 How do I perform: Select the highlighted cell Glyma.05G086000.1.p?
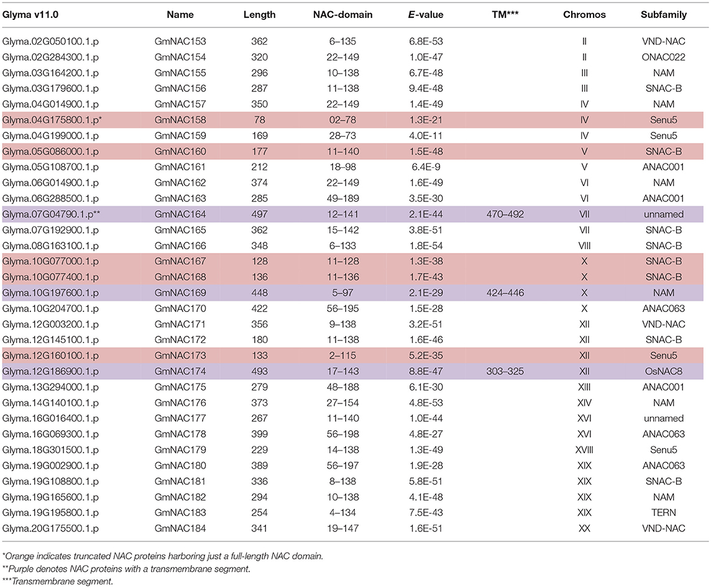[50, 152]
